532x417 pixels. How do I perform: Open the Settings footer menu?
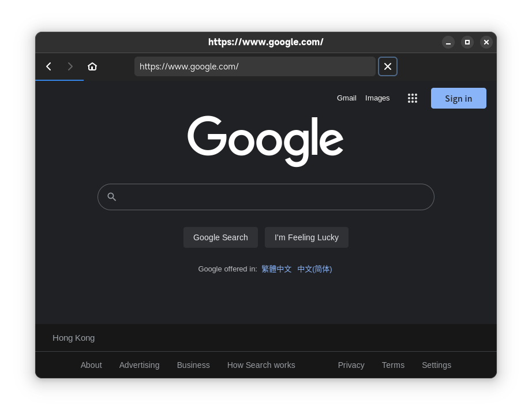click(436, 365)
